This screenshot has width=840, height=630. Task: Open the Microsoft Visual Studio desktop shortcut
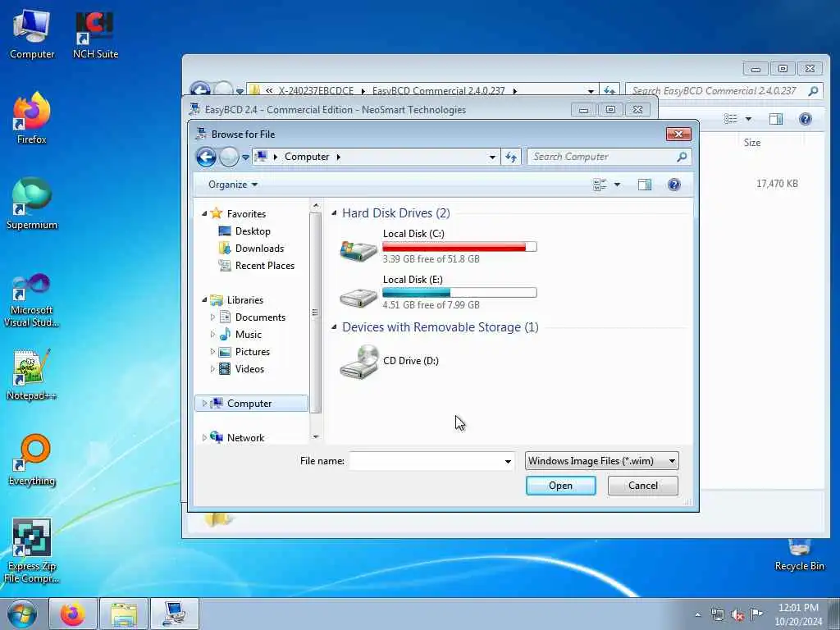[32, 300]
